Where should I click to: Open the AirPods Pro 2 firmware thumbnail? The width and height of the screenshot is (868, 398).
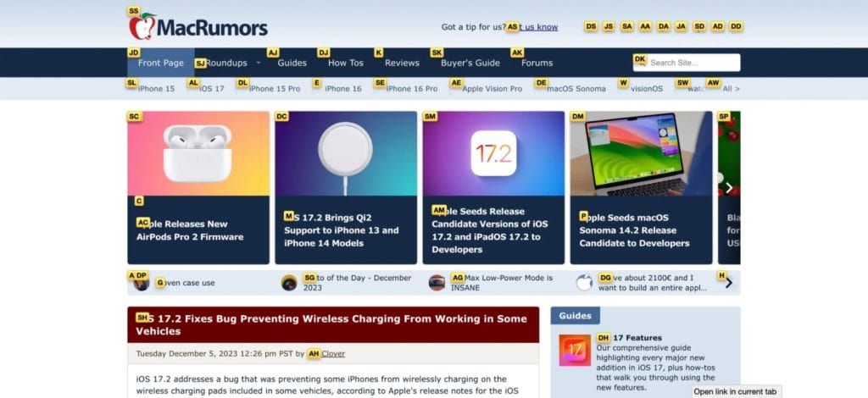(198, 153)
